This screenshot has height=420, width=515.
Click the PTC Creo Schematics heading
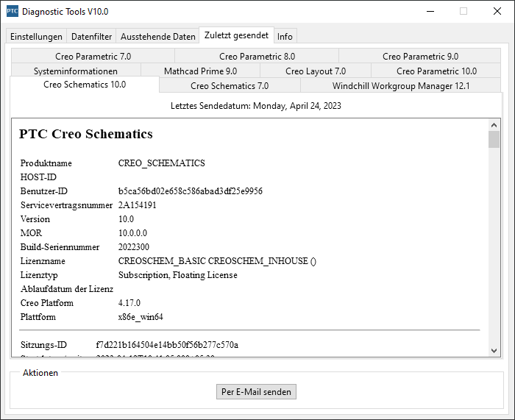pos(86,134)
